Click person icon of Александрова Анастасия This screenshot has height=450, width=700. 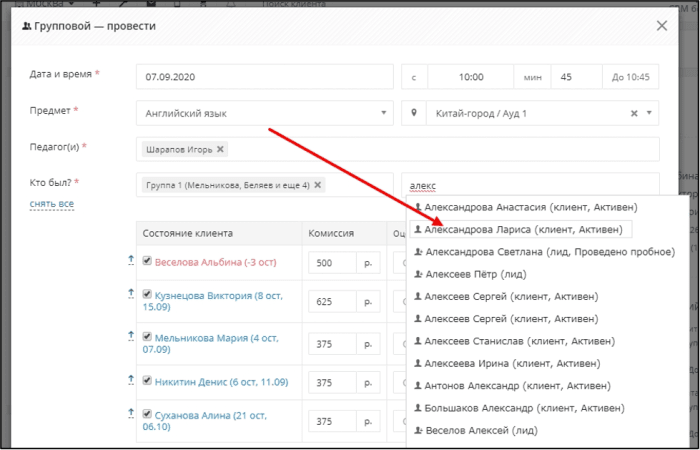click(418, 207)
